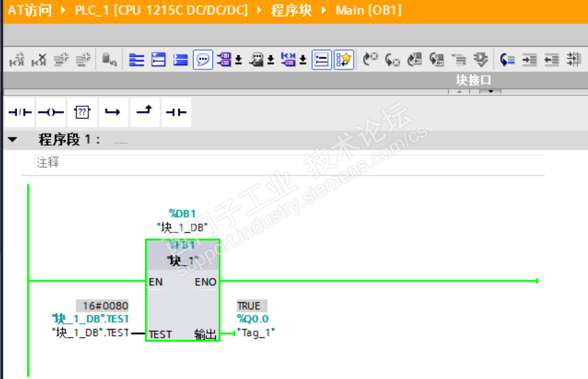Click the 程序段 1 network title

(x=69, y=139)
